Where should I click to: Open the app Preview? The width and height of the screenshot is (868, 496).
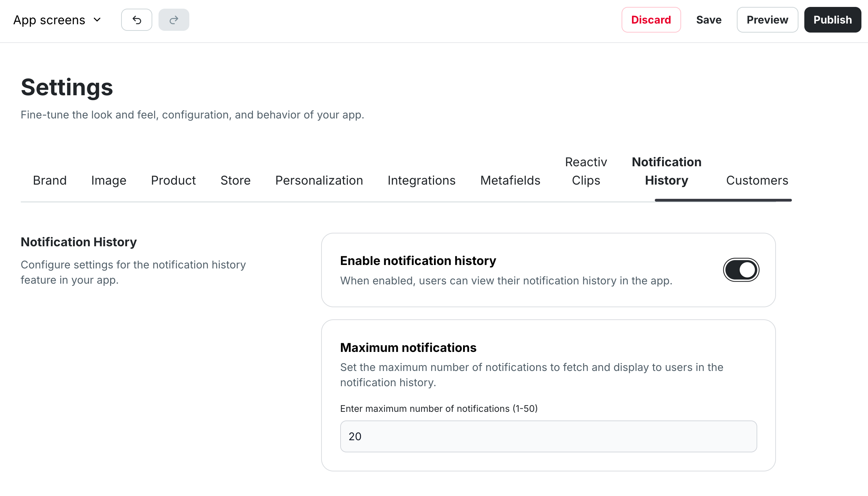(x=767, y=20)
